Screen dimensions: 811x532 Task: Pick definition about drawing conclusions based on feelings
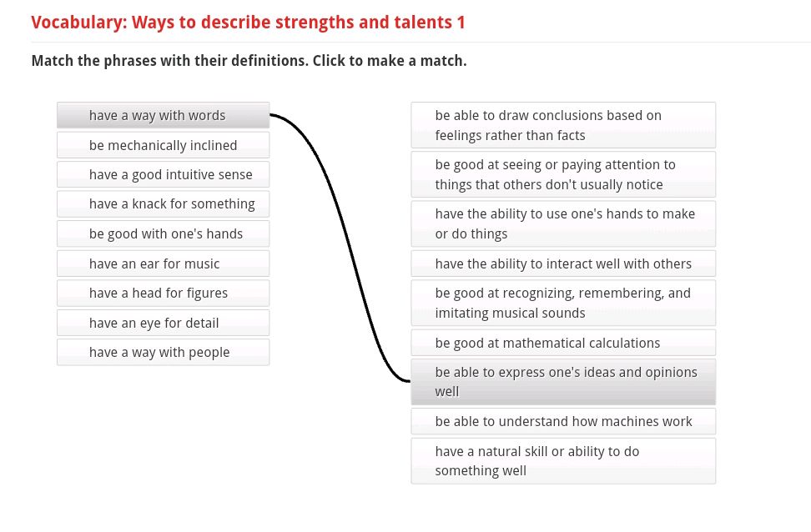point(563,125)
